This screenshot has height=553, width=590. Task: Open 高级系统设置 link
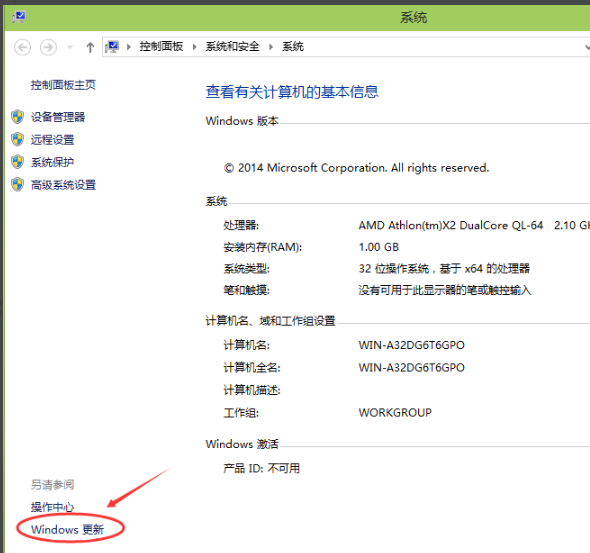63,185
